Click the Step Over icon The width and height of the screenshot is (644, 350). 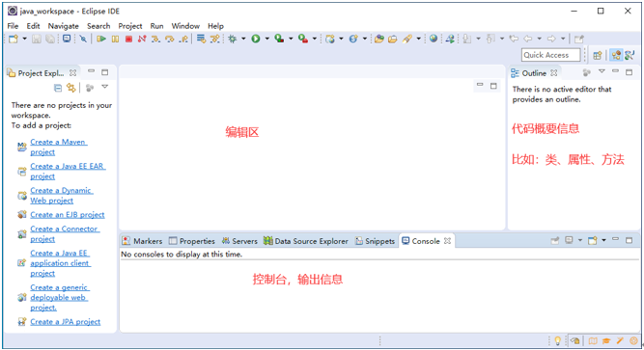(x=170, y=39)
